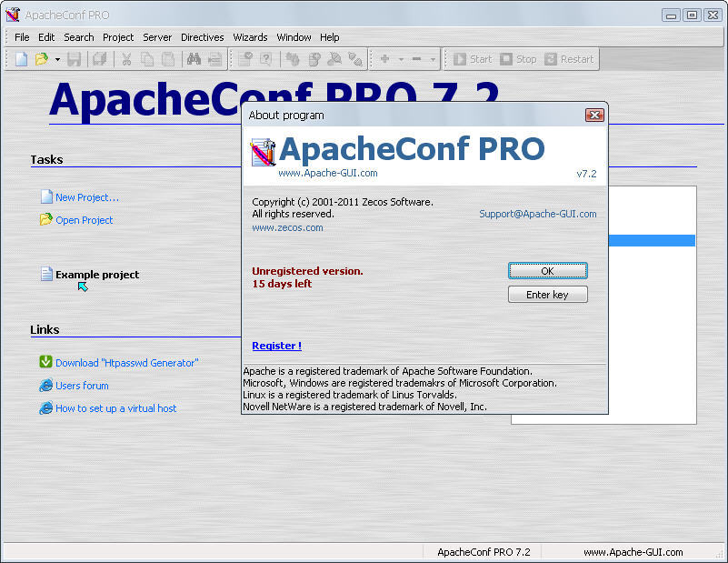
Task: Click the ApacheConf logo icon in About dialog
Action: pyautogui.click(x=264, y=152)
